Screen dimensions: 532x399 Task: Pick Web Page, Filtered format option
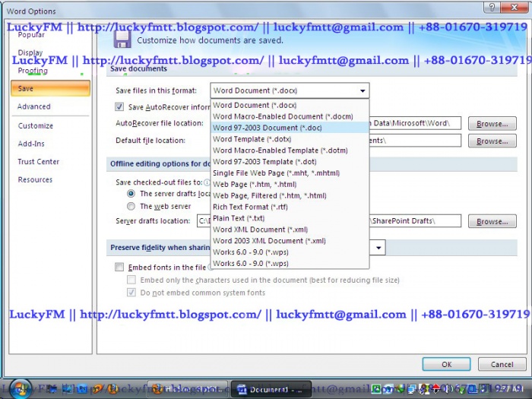(x=290, y=195)
